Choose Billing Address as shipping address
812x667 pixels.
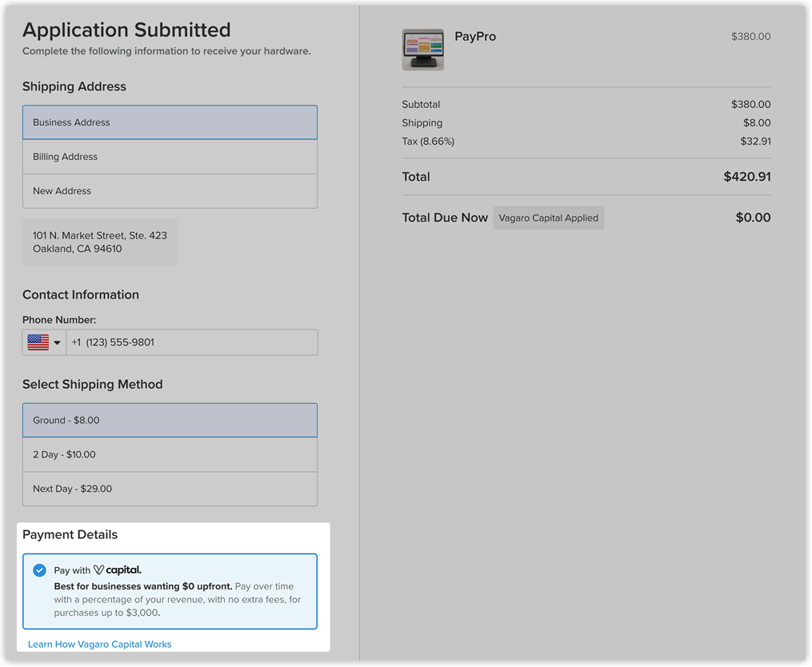(170, 157)
